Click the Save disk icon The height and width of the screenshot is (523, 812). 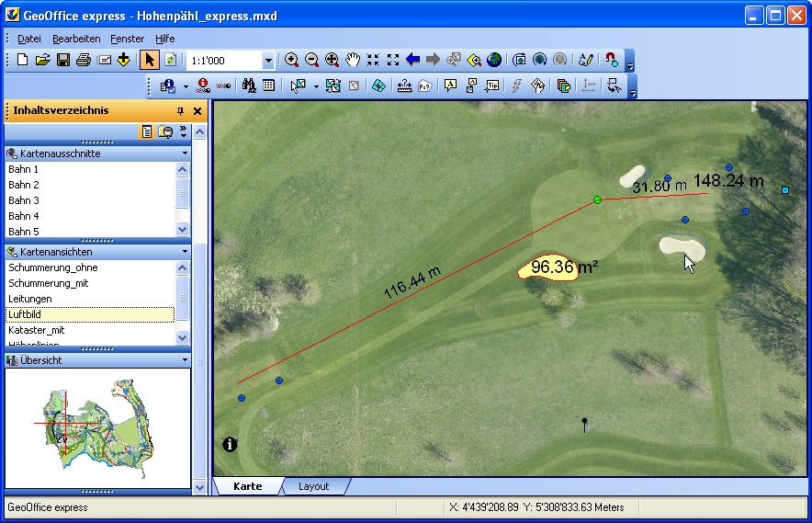63,61
